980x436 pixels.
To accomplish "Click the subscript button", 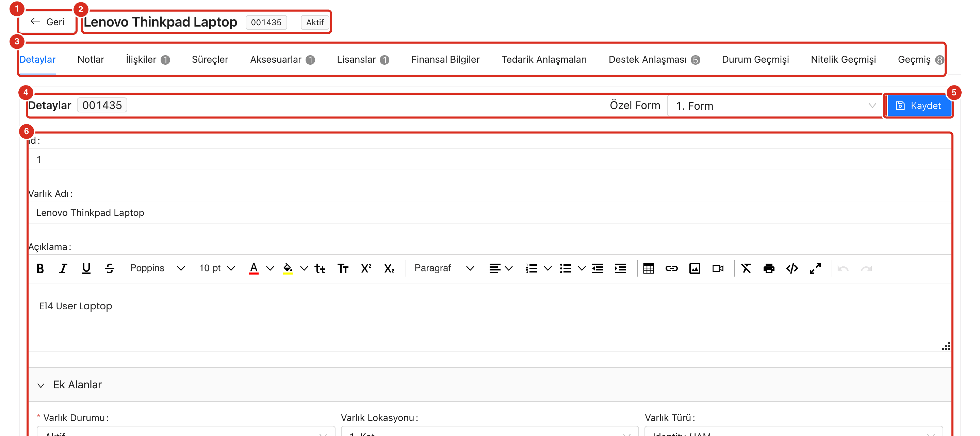I will 389,268.
